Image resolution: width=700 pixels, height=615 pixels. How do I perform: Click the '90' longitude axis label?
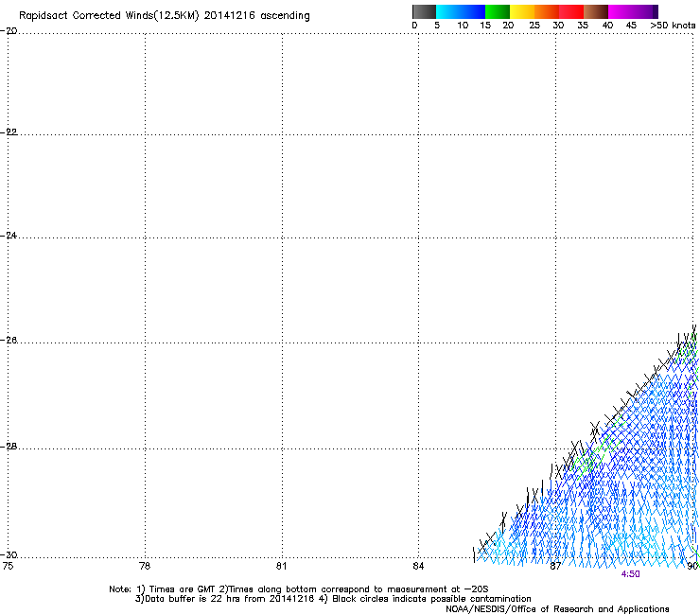[692, 566]
